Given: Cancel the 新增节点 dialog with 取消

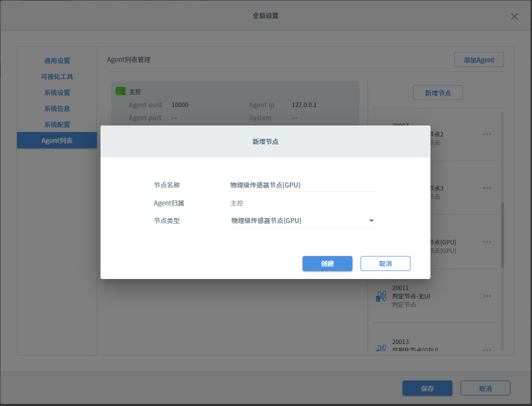Looking at the screenshot, I should tap(385, 263).
